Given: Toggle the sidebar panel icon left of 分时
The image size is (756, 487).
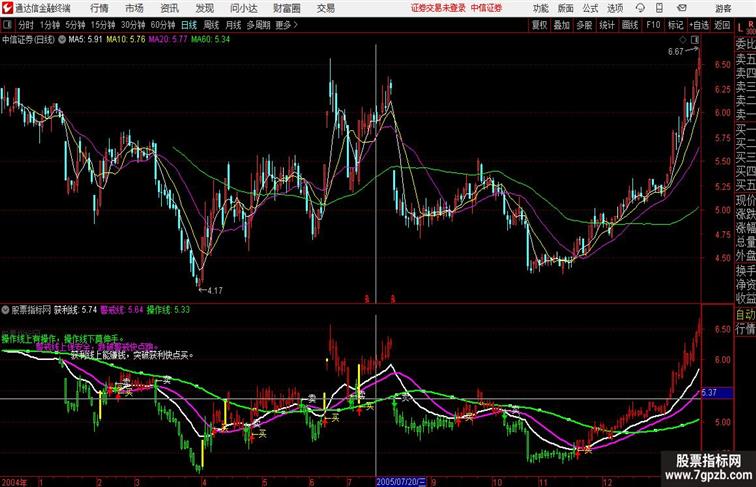Looking at the screenshot, I should click(x=7, y=25).
